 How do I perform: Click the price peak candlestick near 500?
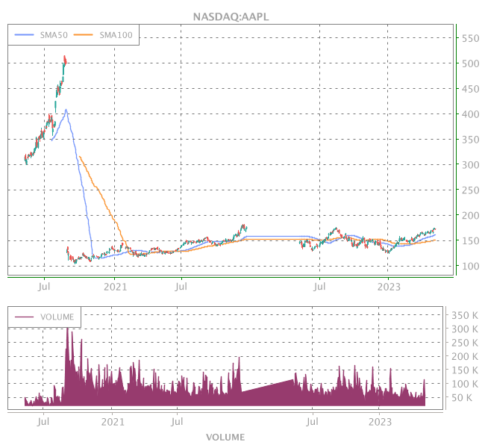click(x=65, y=60)
